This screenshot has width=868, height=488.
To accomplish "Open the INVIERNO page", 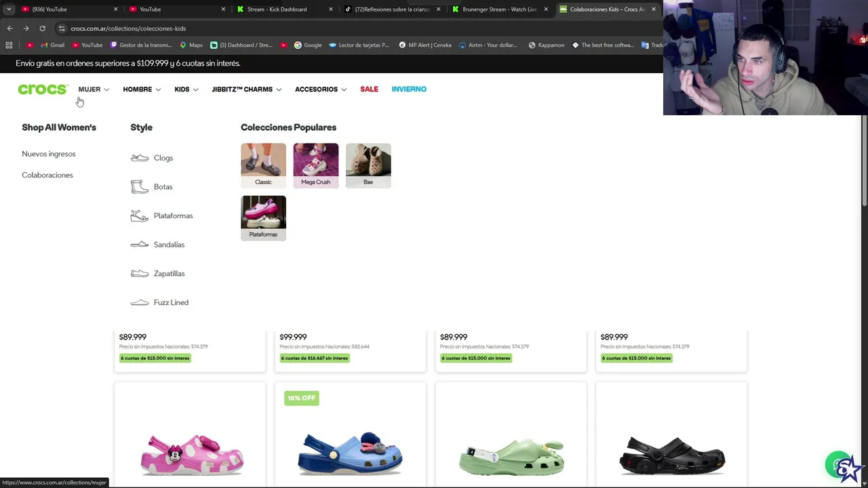I will (x=409, y=89).
